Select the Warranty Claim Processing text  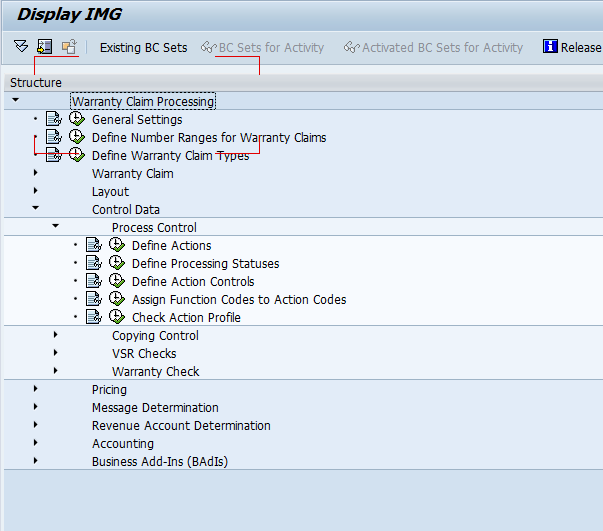coord(143,102)
